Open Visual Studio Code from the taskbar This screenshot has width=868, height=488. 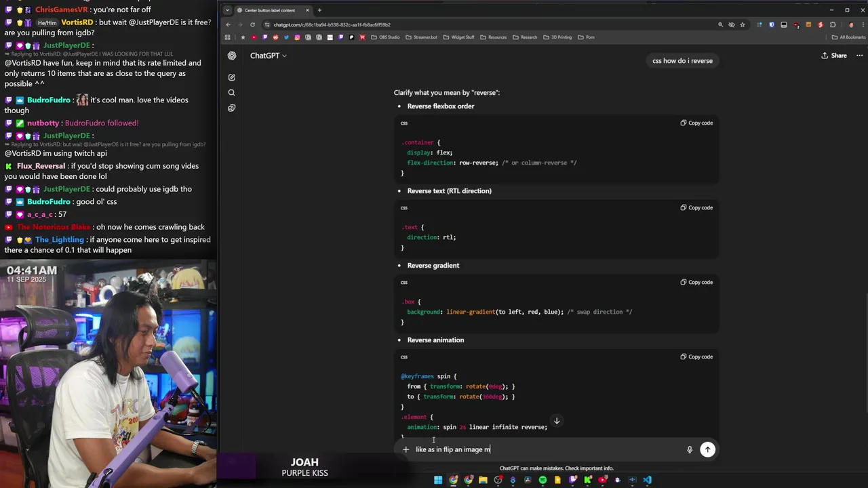pos(647,480)
